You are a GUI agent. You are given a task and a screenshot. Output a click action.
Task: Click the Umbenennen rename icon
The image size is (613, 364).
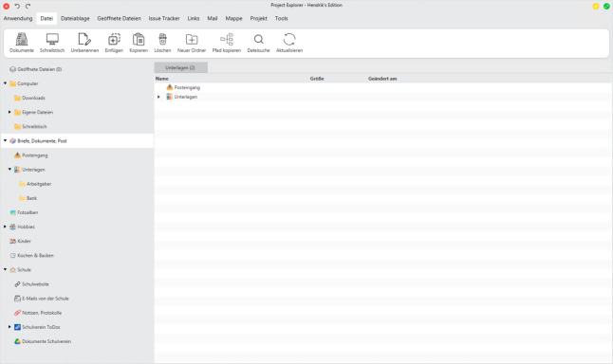point(84,43)
